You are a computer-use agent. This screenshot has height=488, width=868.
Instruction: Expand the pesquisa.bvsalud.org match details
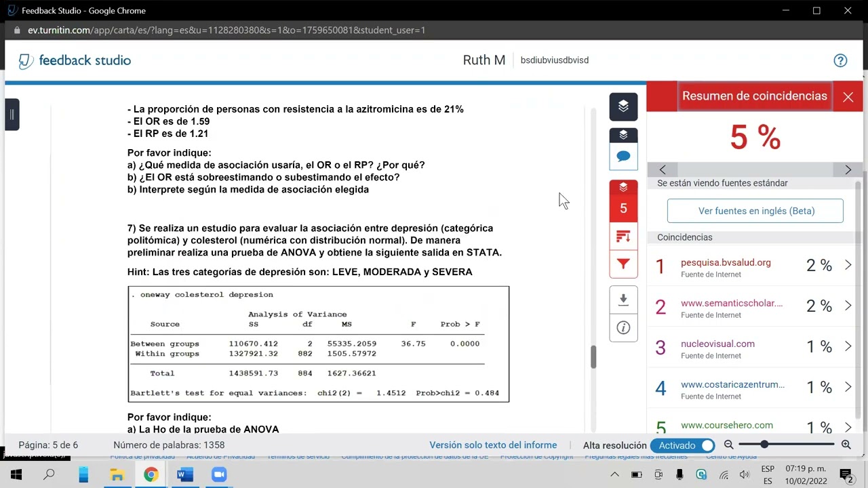click(x=848, y=265)
